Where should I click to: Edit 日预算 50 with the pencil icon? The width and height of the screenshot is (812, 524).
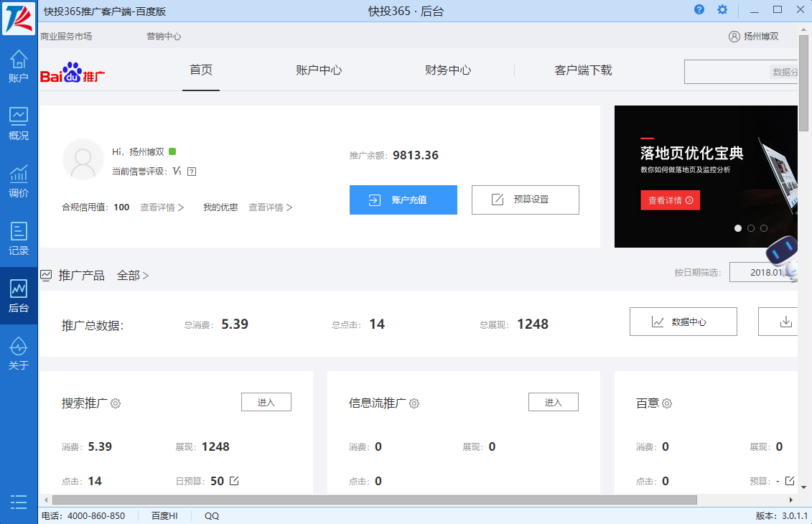[x=234, y=480]
